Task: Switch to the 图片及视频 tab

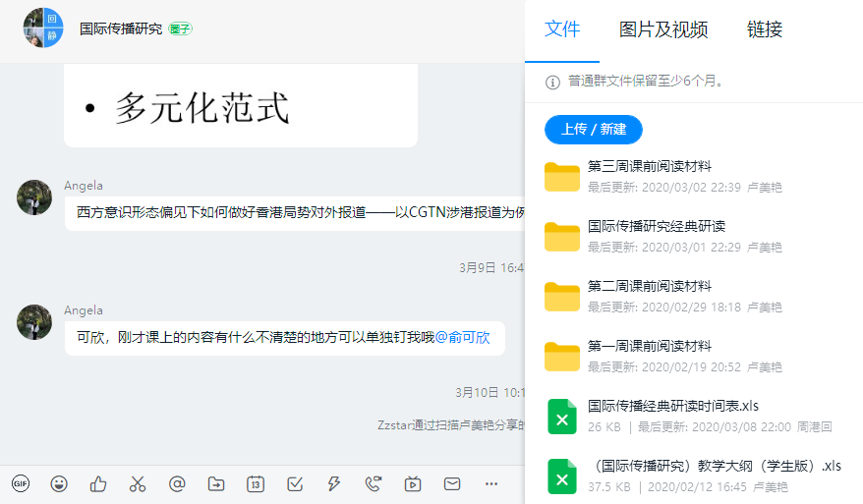Action: (663, 29)
